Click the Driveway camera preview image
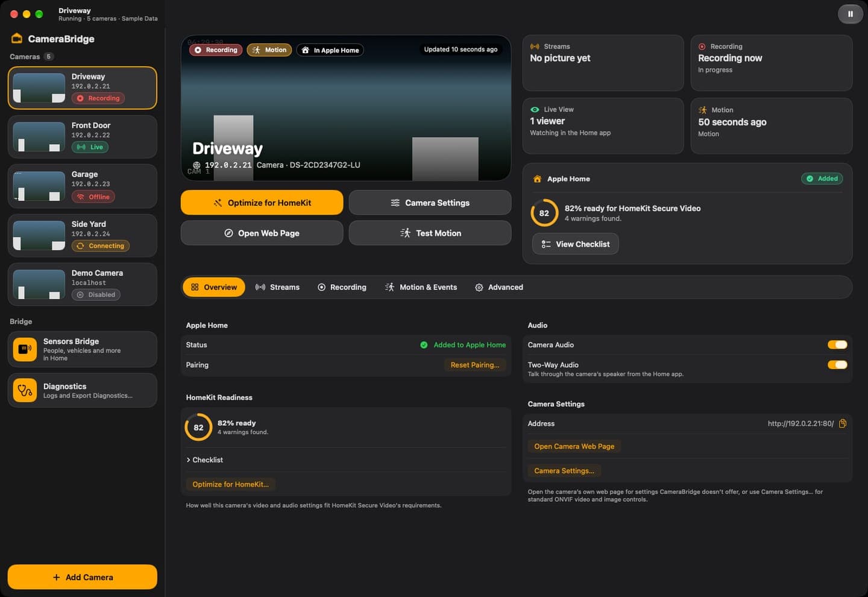The width and height of the screenshot is (868, 597). coord(346,108)
